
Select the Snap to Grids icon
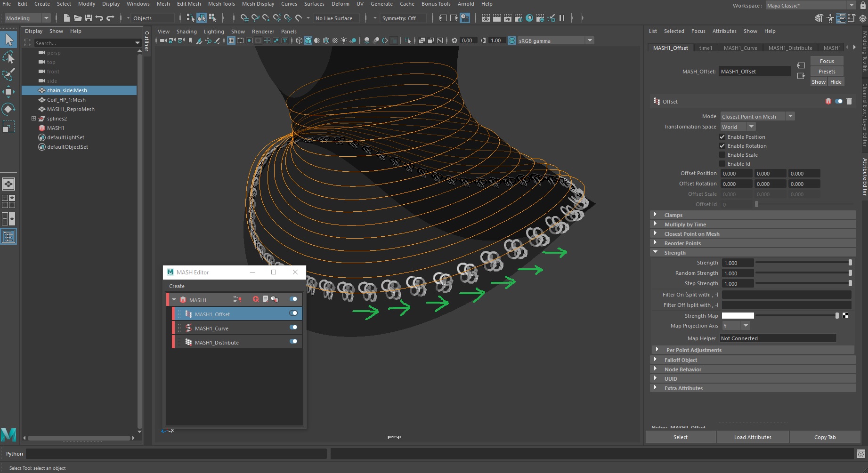click(x=244, y=18)
